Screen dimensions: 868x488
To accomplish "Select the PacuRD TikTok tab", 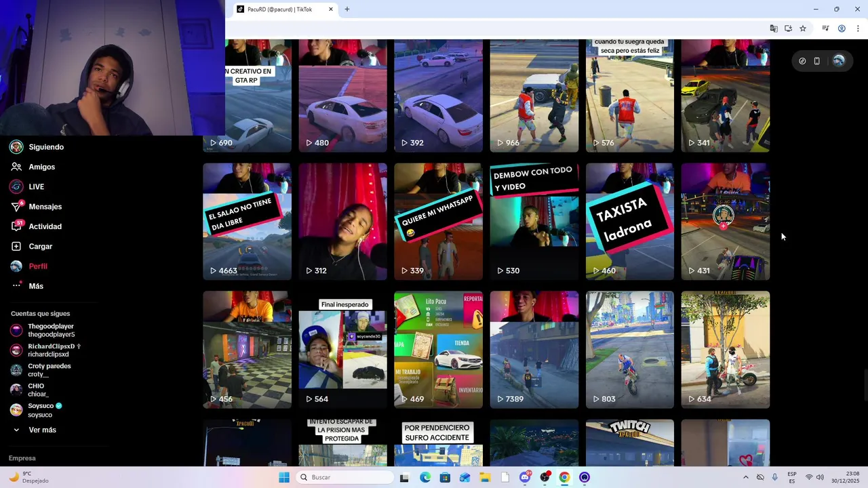I will (x=284, y=9).
